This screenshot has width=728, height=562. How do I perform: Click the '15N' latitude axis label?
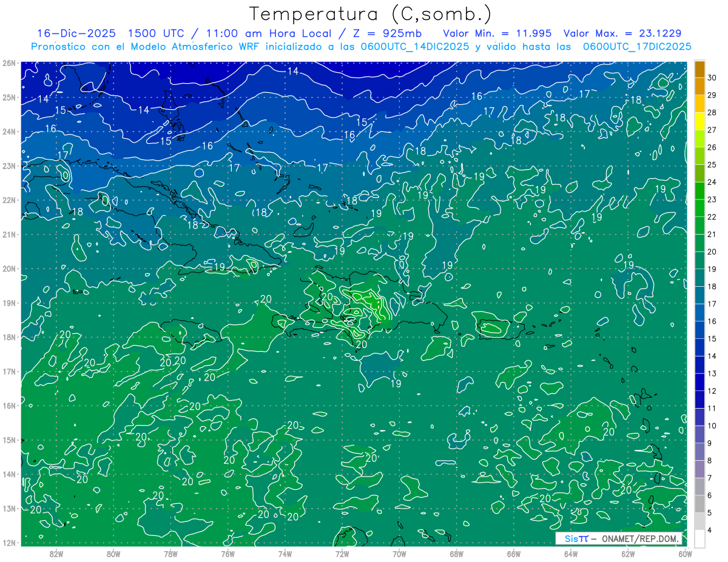(x=8, y=440)
